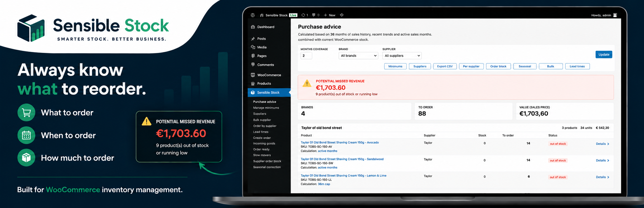This screenshot has width=644, height=208.
Task: Open Supplier order block submenu item
Action: (267, 161)
